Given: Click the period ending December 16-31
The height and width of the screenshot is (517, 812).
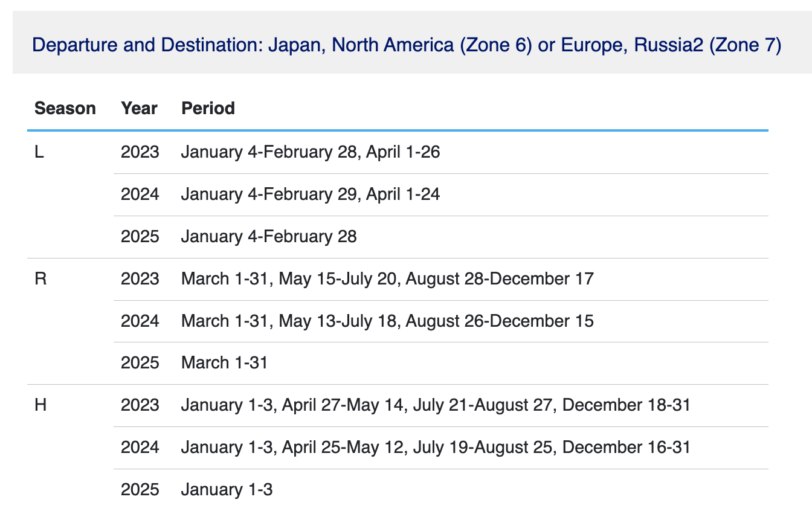Looking at the screenshot, I should point(436,448).
